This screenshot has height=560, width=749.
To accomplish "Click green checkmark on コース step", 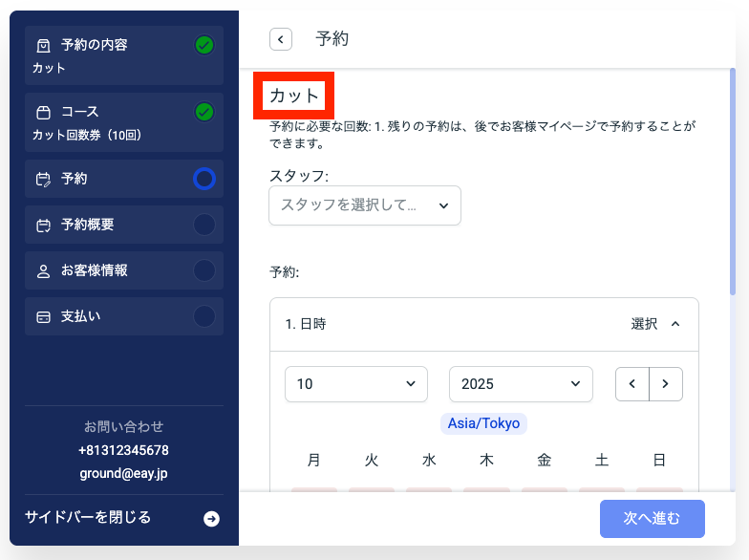I will click(x=203, y=112).
